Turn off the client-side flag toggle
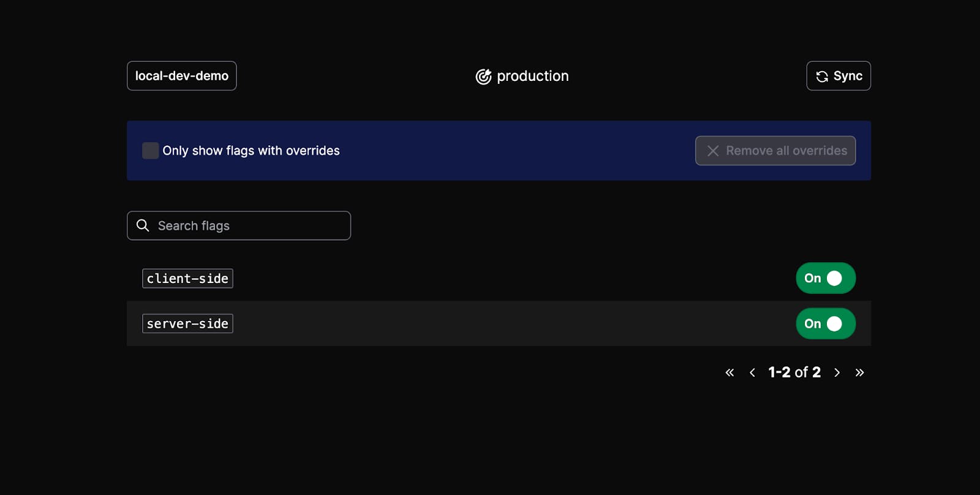Viewport: 980px width, 495px height. pyautogui.click(x=825, y=278)
